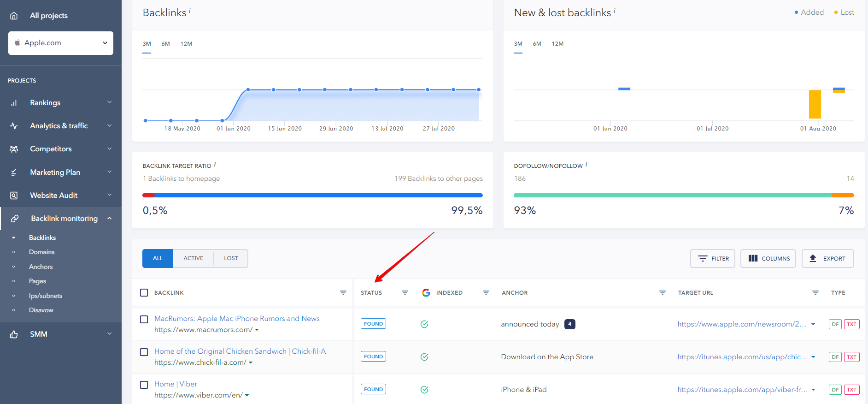
Task: Toggle the Lost legend item
Action: tap(844, 12)
